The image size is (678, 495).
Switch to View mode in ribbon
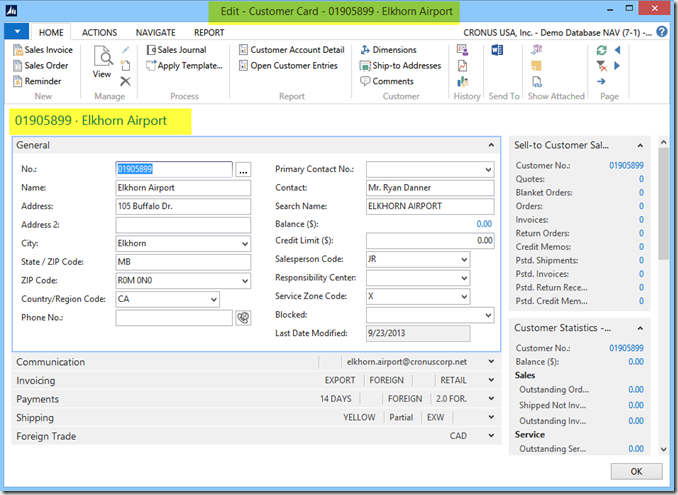click(x=102, y=63)
